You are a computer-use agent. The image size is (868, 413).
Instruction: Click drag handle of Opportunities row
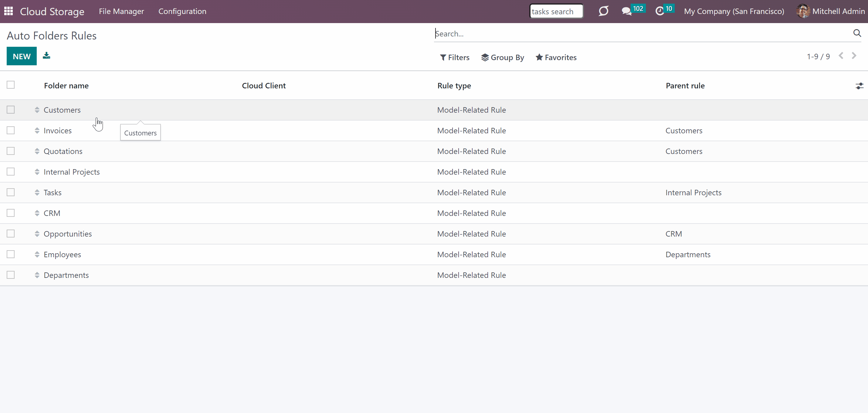tap(37, 234)
